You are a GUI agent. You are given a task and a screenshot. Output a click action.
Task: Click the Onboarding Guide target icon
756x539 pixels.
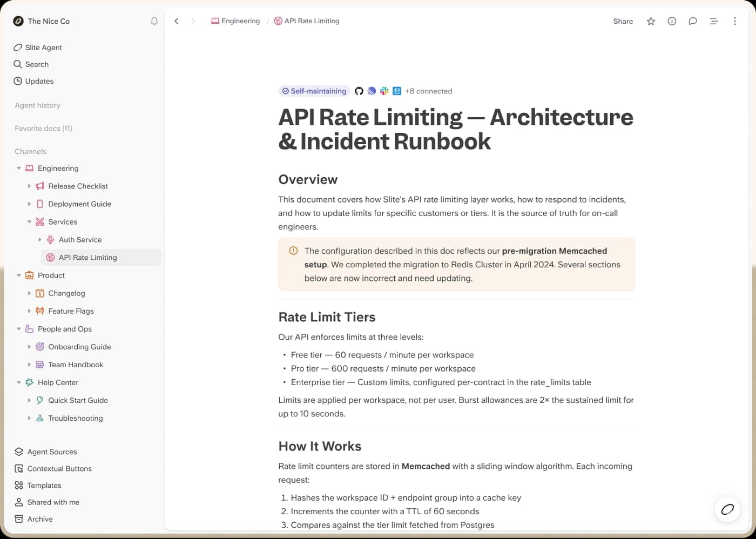point(40,346)
